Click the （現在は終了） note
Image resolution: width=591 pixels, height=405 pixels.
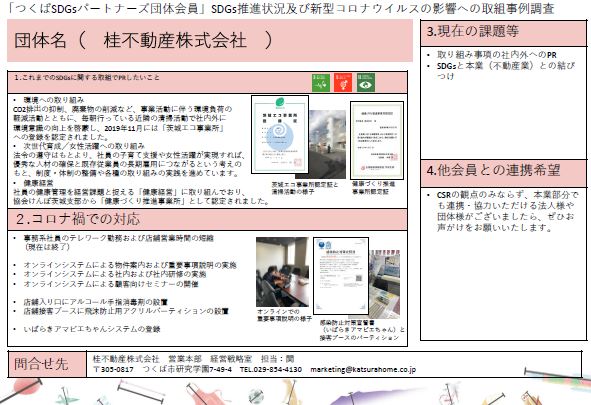[x=47, y=247]
